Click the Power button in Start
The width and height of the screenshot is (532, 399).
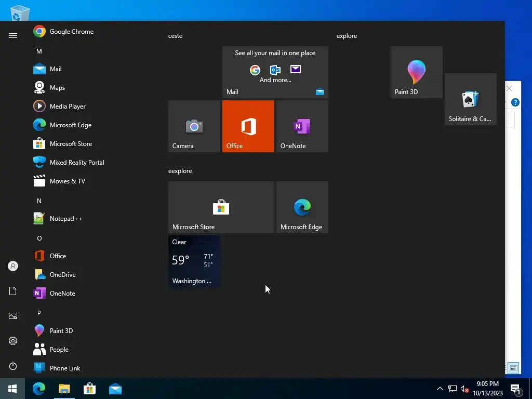(13, 366)
